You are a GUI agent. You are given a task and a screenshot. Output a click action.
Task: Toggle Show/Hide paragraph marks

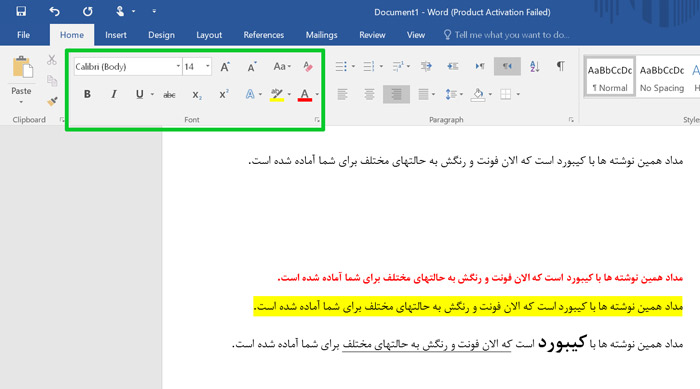click(x=560, y=66)
